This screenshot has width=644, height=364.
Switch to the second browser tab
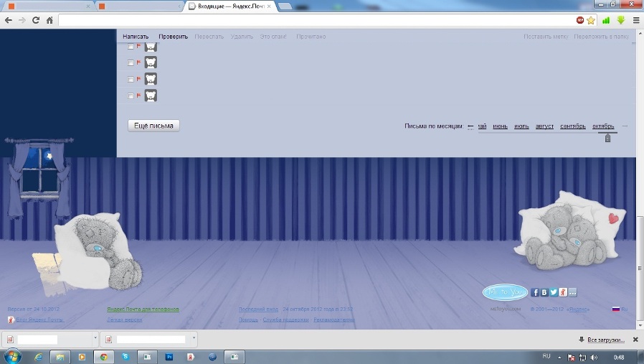(x=140, y=6)
